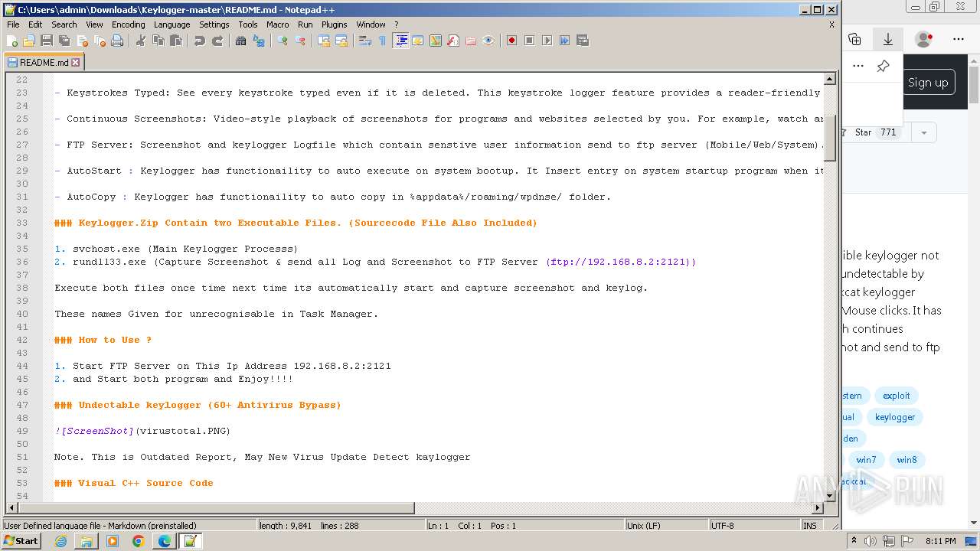
Task: Run macro multiple times icon
Action: pos(564,41)
